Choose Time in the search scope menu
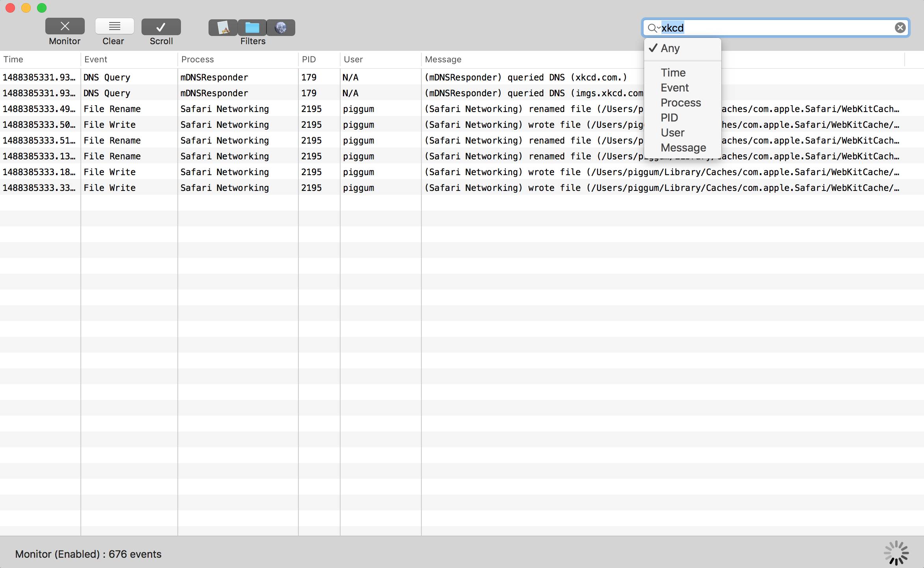 673,73
